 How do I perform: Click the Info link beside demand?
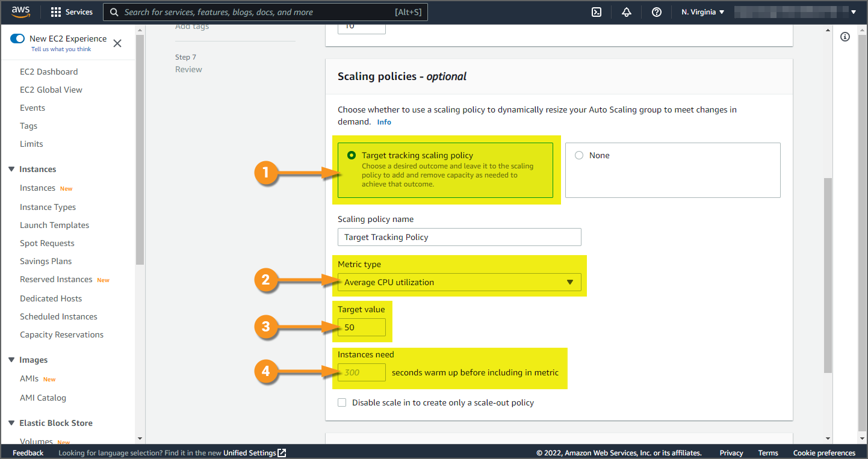[x=384, y=122]
